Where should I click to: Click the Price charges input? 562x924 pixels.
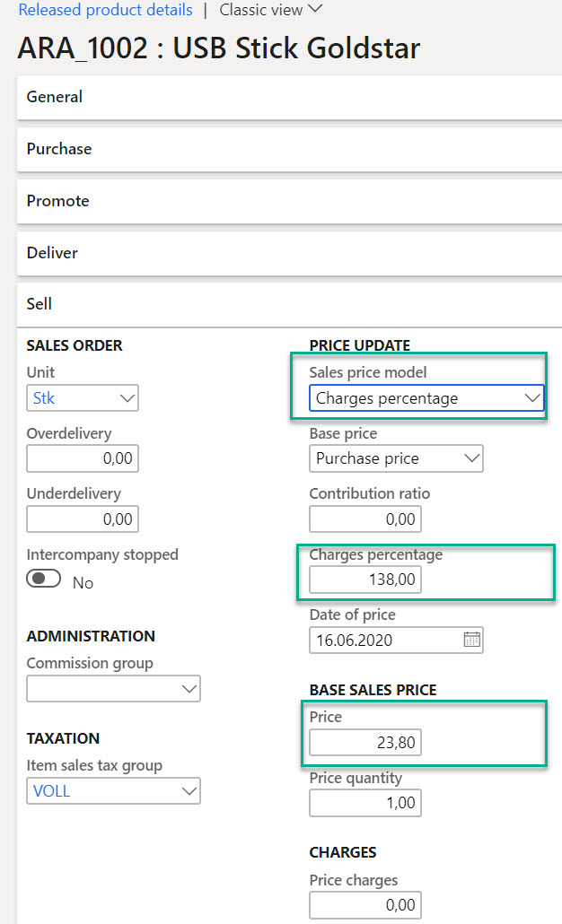click(365, 905)
